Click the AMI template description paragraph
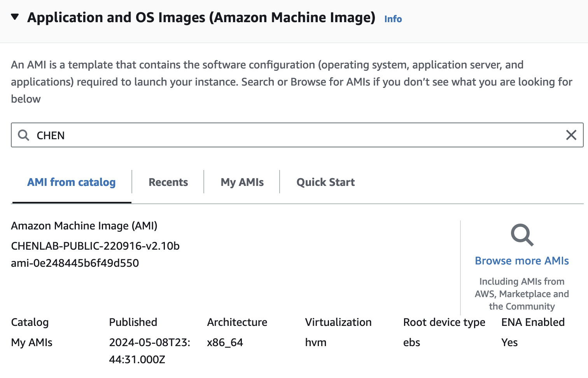 [x=292, y=82]
